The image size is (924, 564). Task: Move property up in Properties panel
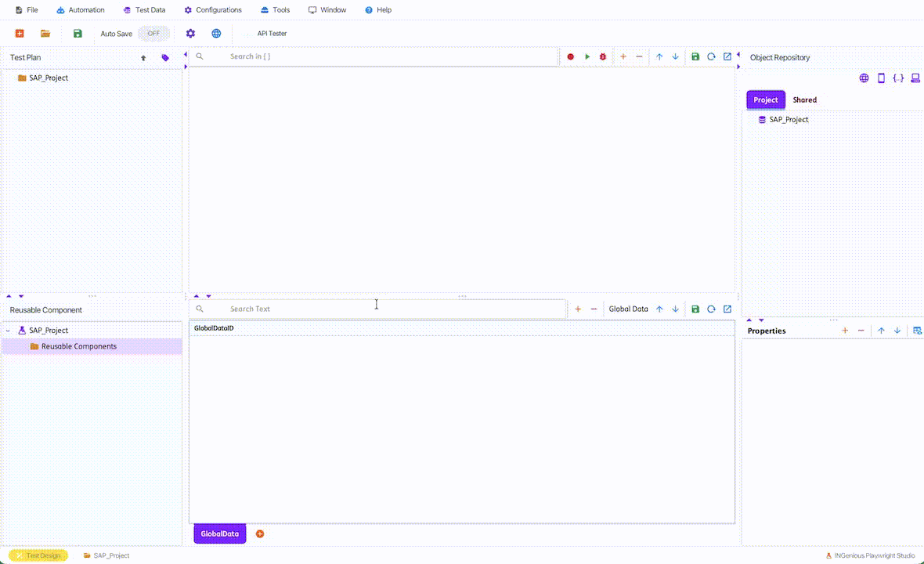pyautogui.click(x=881, y=331)
